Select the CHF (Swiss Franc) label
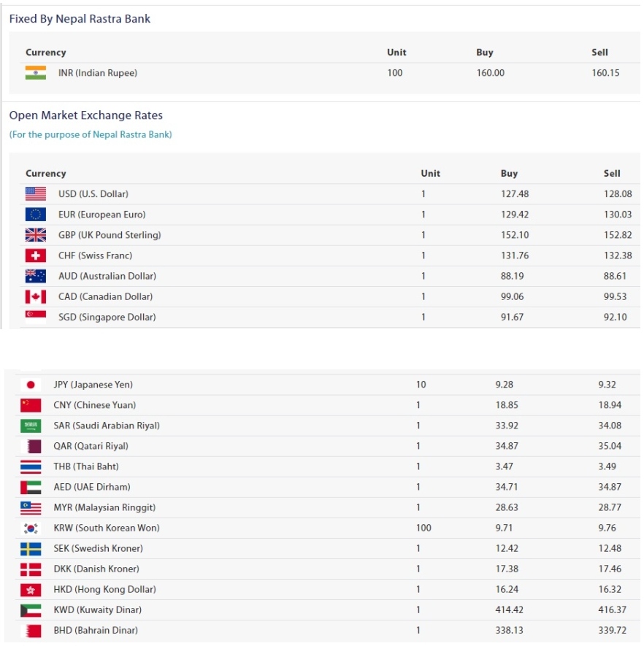 (95, 255)
